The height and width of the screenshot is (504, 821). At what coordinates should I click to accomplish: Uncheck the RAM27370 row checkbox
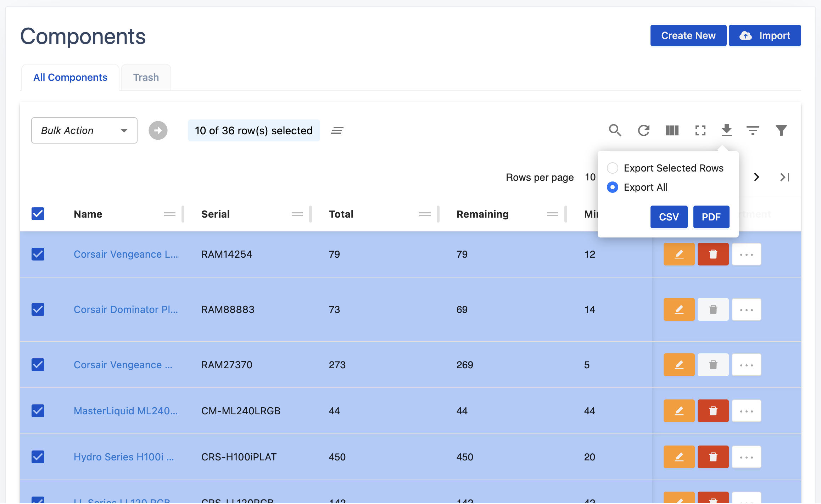[38, 365]
